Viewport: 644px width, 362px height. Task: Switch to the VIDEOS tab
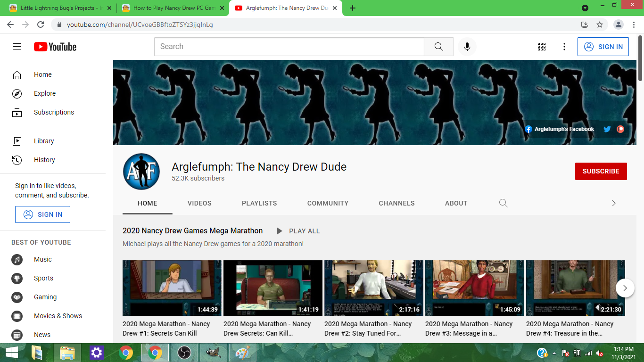(199, 203)
